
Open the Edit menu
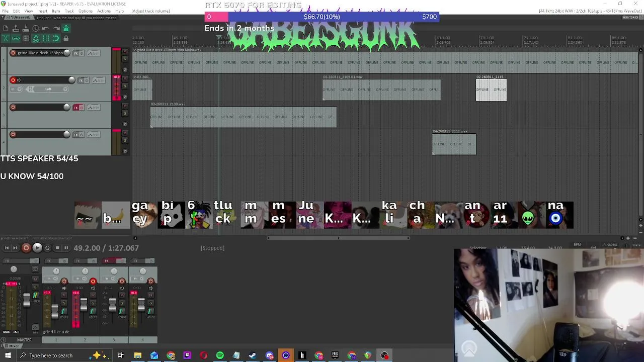[x=17, y=11]
